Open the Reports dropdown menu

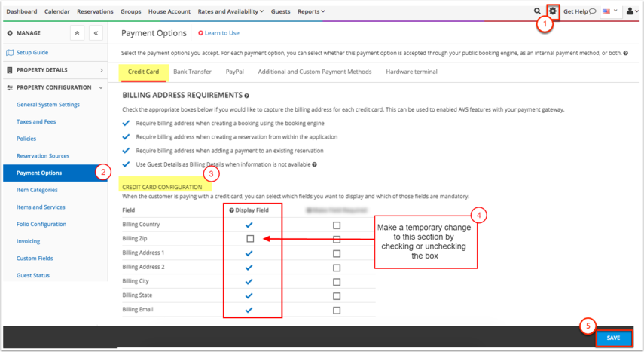311,11
